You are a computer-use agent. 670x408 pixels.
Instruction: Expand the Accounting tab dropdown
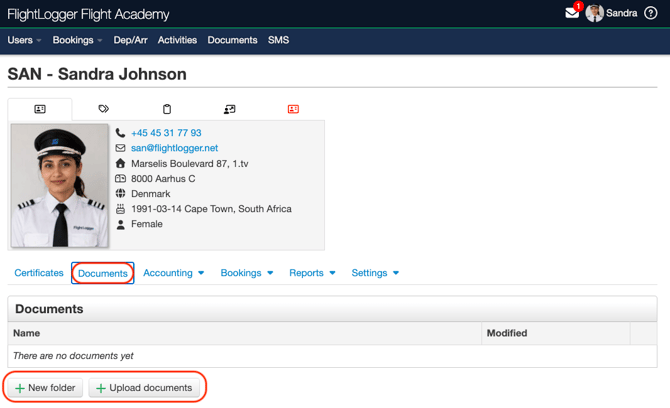(173, 273)
